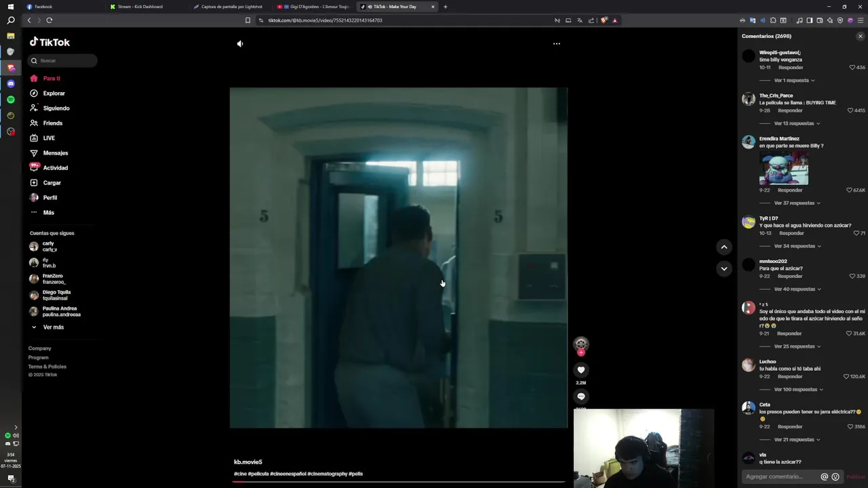Expand Ver 40 respuestas under mmteoo202
The height and width of the screenshot is (488, 868).
[x=797, y=289]
